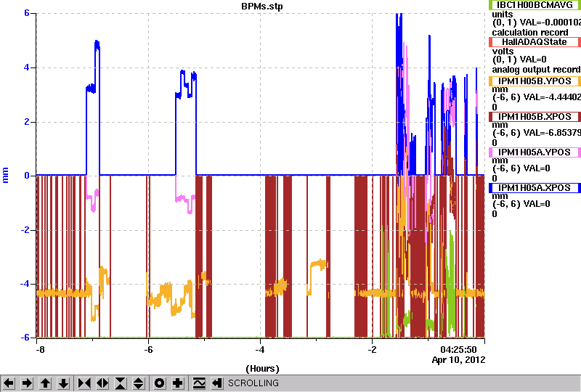Click the up-down diamond vertical zoom icon
The image size is (581, 392).
(139, 383)
